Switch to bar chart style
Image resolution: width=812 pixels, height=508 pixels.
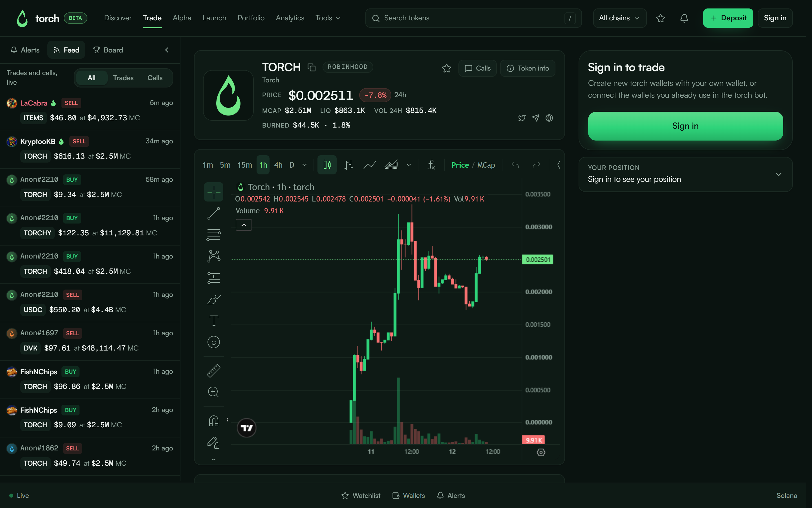pos(348,165)
